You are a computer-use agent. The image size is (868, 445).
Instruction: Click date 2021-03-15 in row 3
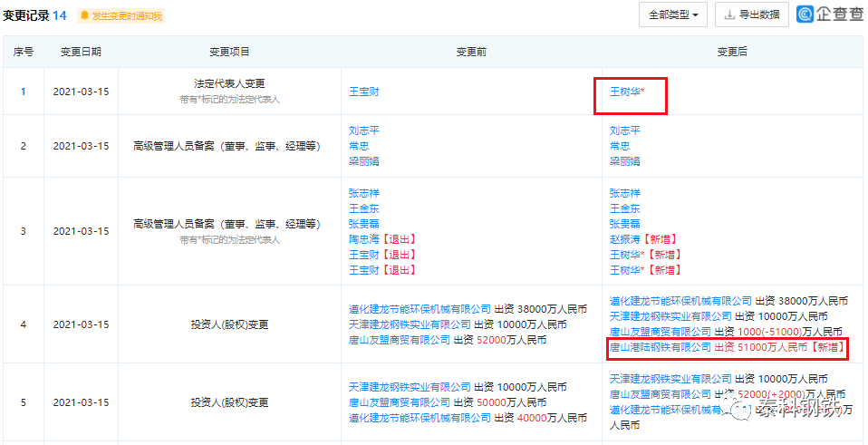tap(81, 231)
